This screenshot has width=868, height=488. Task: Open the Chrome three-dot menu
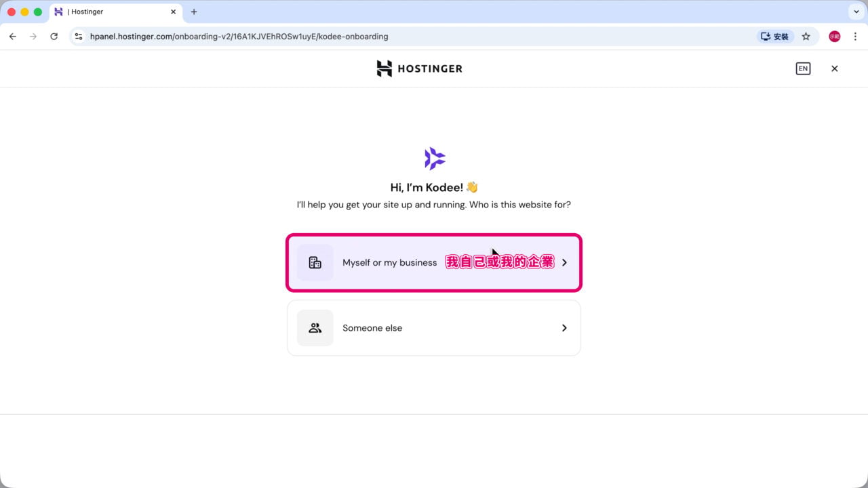click(855, 37)
